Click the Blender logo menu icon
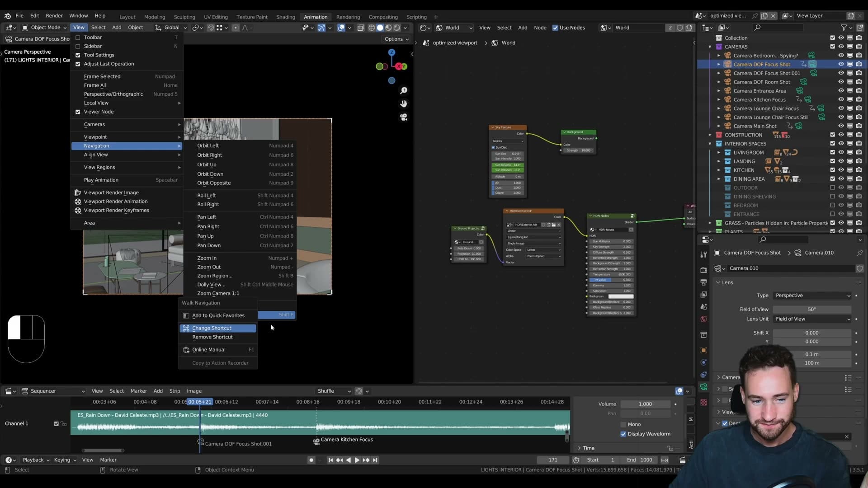Viewport: 868px width, 488px height. (8, 15)
